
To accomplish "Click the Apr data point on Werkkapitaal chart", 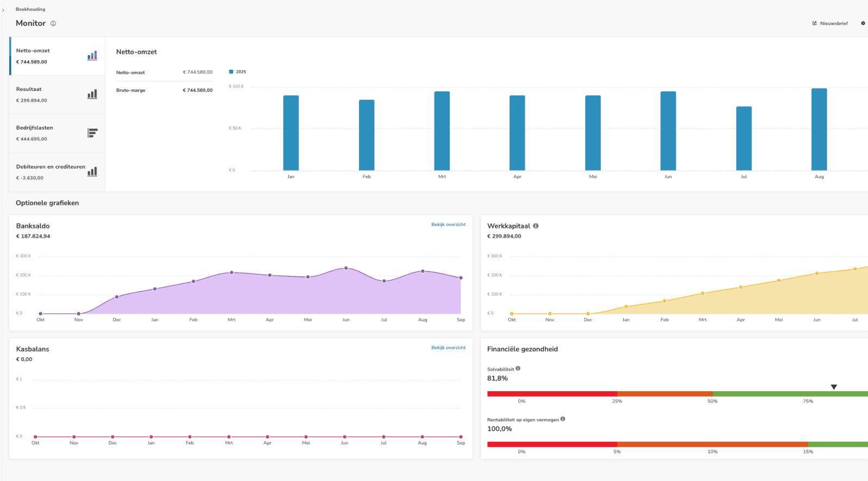I will tap(741, 287).
